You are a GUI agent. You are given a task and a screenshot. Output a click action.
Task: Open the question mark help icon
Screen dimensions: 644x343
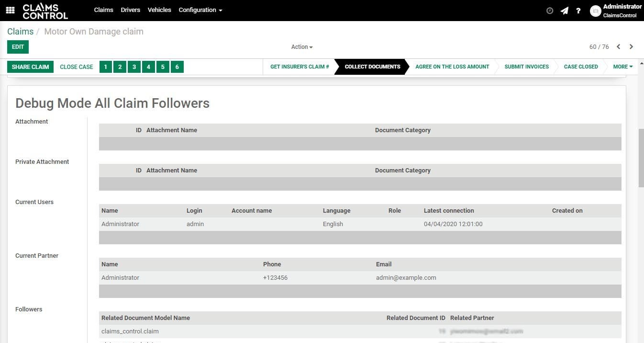578,11
